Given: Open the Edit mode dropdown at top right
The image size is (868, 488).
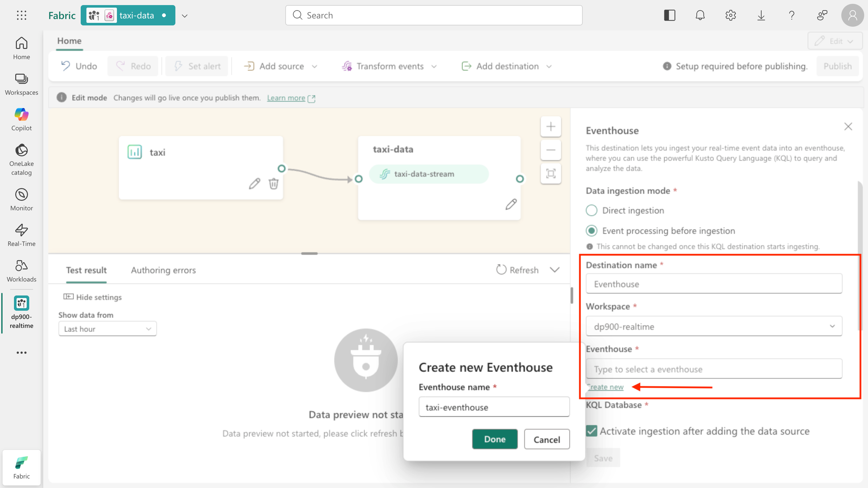Looking at the screenshot, I should pyautogui.click(x=835, y=41).
